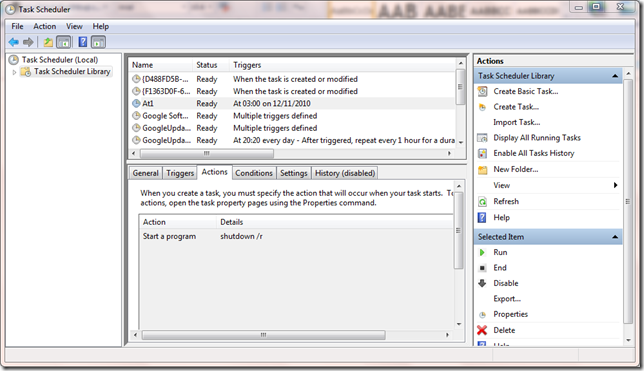Screen dimensions: 644x371
Task: Collapse the Selected Item actions section
Action: [615, 237]
